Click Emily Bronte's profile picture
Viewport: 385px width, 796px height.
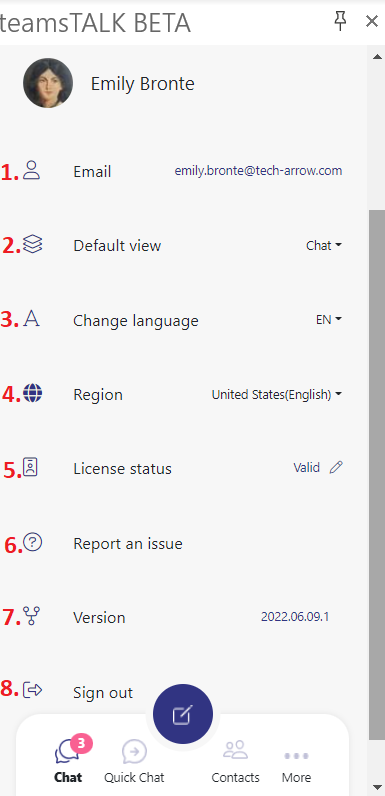[x=48, y=83]
